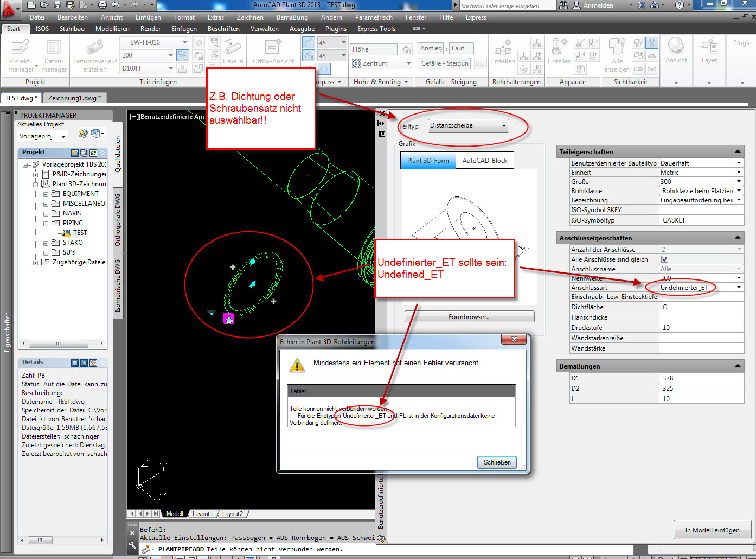
Task: Open the Datenmanager ribbon tool
Action: pos(54,55)
